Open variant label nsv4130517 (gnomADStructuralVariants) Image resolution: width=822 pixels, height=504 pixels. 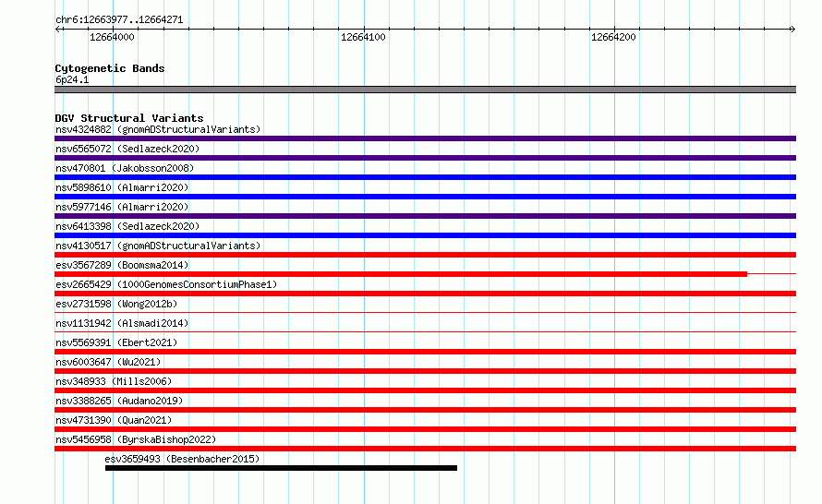coord(158,246)
